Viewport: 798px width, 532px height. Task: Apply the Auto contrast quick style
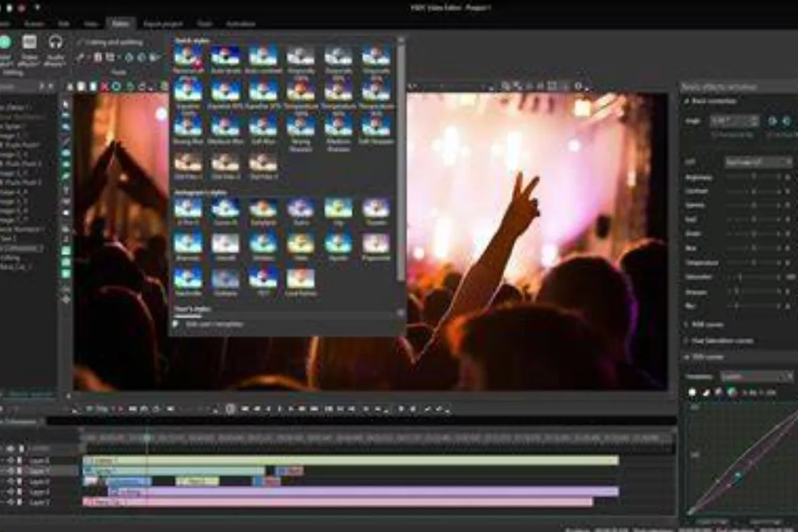click(263, 59)
